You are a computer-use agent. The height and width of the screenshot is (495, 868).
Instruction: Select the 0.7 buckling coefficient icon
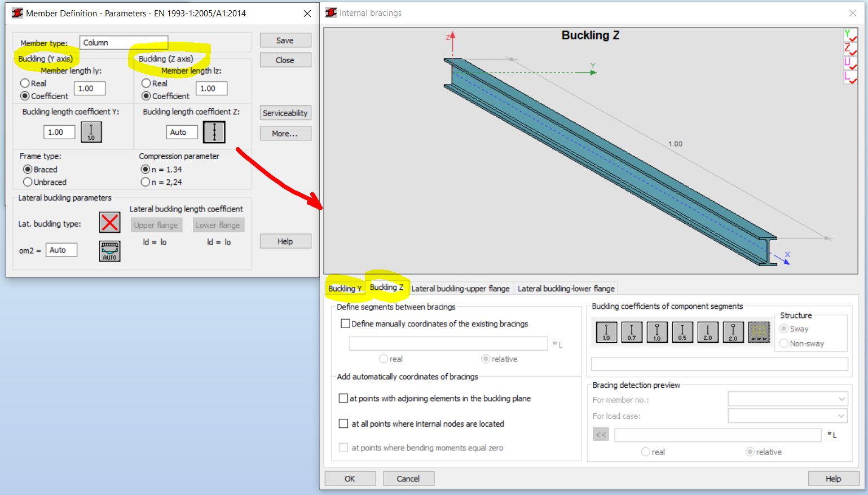pos(631,332)
